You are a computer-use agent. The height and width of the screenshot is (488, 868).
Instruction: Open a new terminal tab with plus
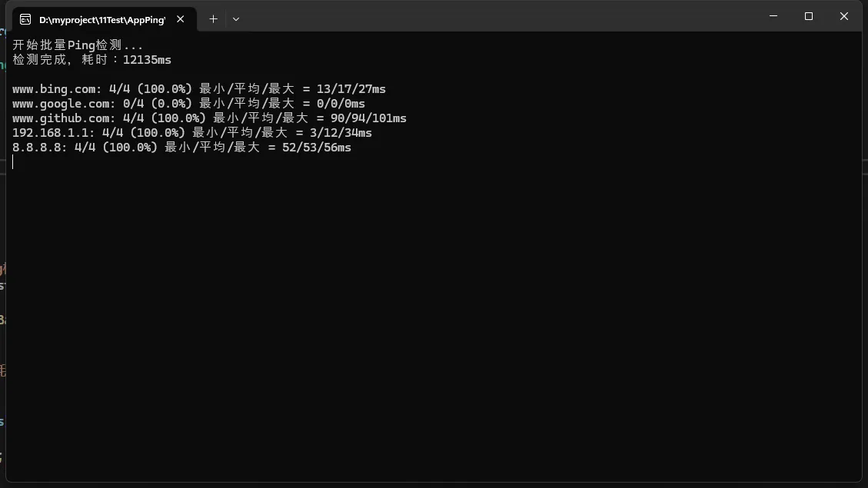coord(213,19)
